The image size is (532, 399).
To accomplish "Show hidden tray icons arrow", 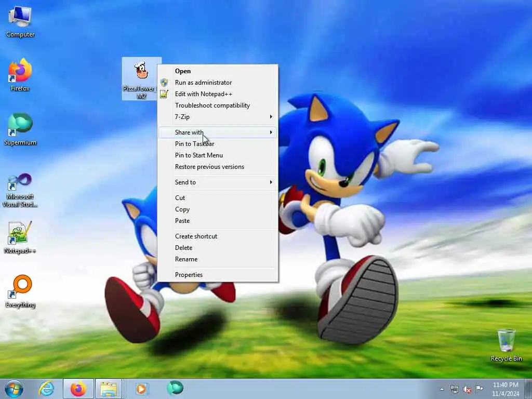I will coord(442,389).
